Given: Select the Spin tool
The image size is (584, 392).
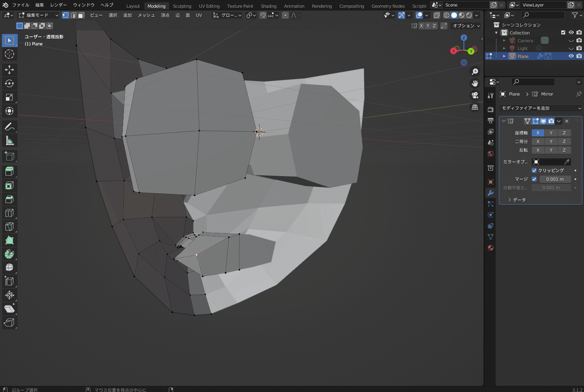Looking at the screenshot, I should 9,254.
